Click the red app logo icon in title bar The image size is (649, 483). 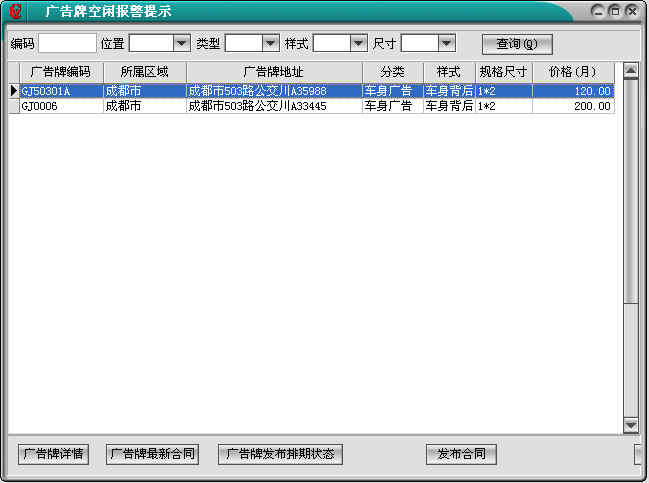point(16,11)
